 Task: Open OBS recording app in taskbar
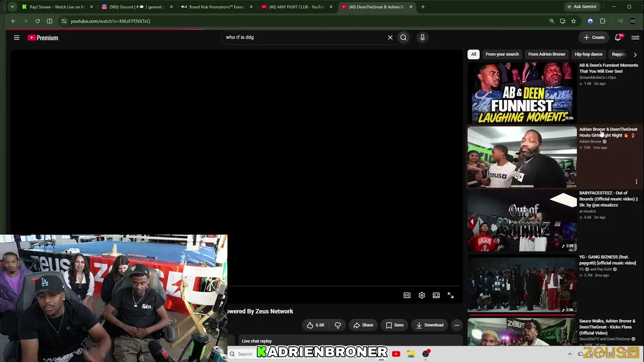point(426,354)
